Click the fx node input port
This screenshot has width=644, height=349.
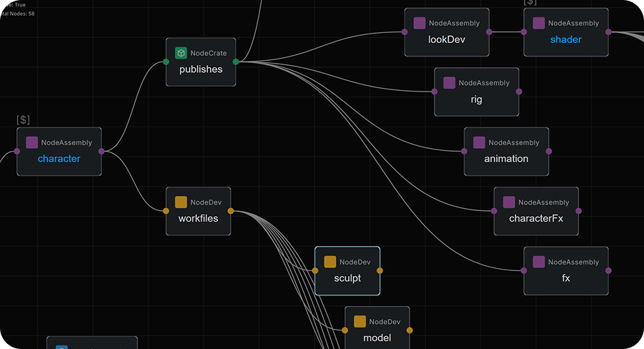coord(524,270)
